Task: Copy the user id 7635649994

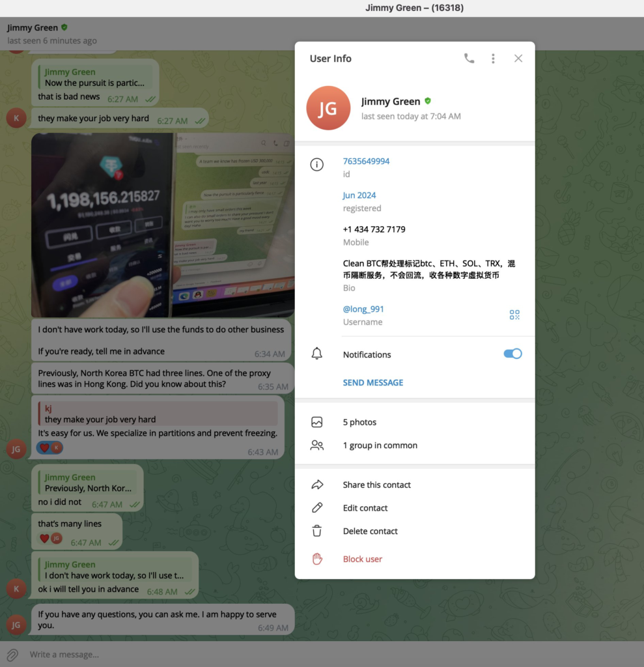Action: point(366,162)
